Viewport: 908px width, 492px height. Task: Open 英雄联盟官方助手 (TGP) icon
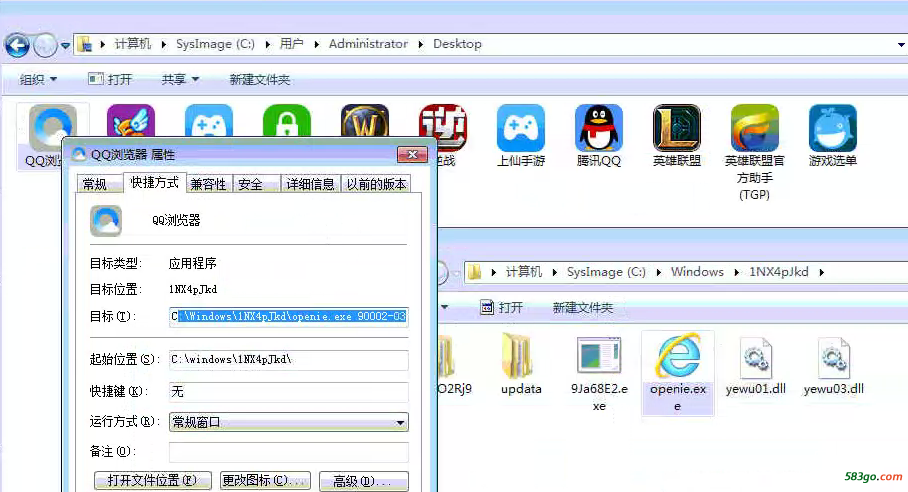755,128
